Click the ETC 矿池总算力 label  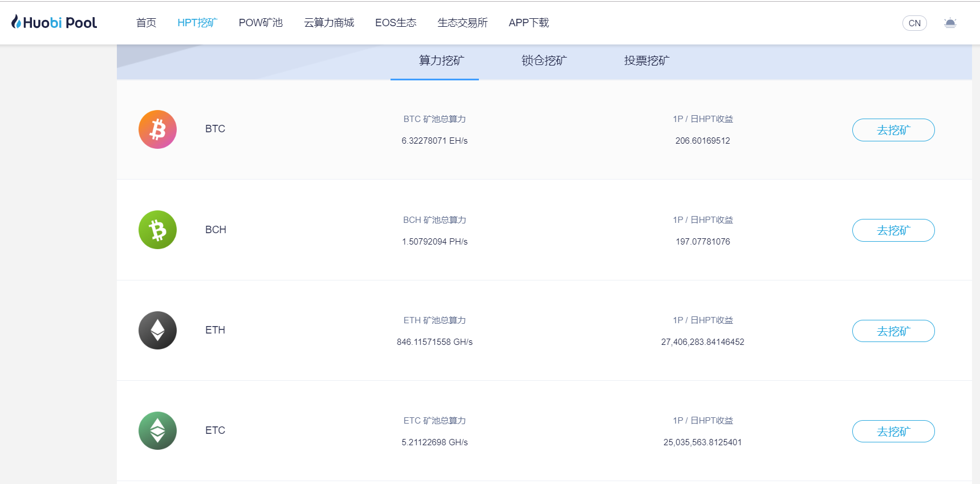tap(434, 421)
